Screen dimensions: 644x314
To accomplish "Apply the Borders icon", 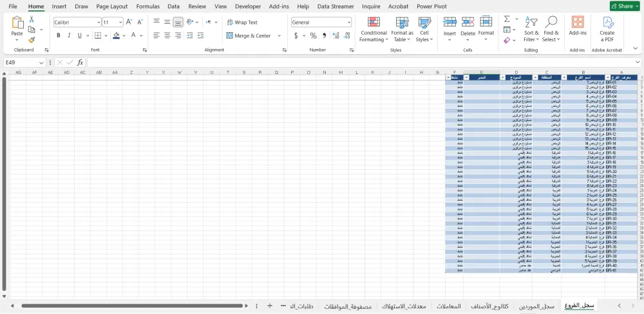I will 97,35.
